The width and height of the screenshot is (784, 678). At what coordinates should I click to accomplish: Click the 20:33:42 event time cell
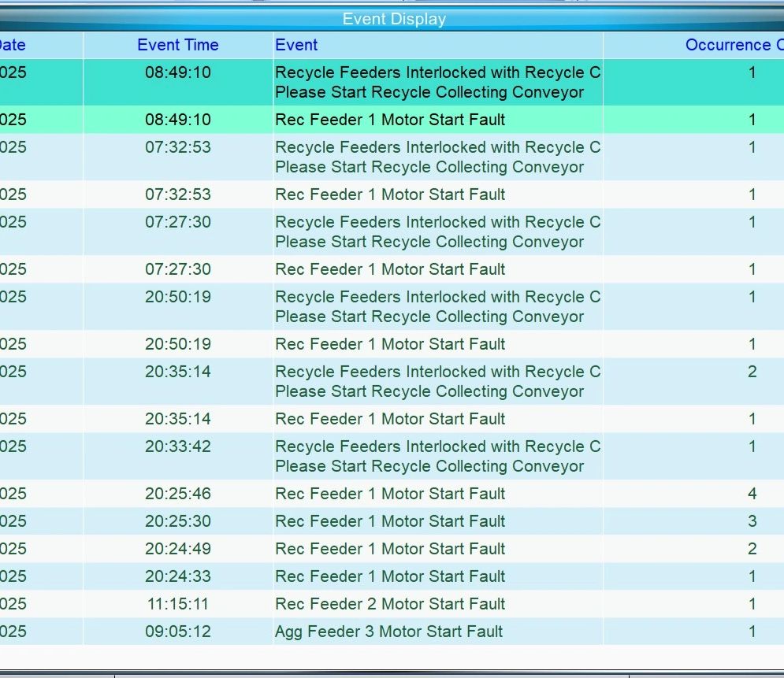(x=177, y=446)
